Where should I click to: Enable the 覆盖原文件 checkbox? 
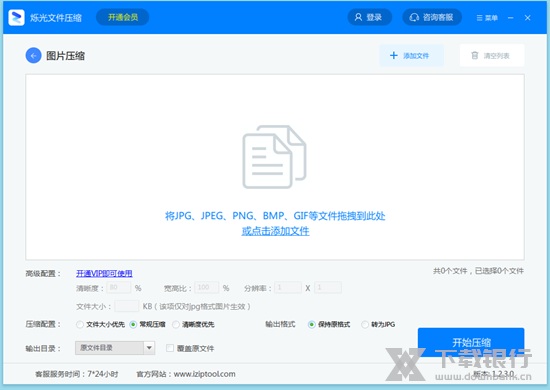pos(170,348)
